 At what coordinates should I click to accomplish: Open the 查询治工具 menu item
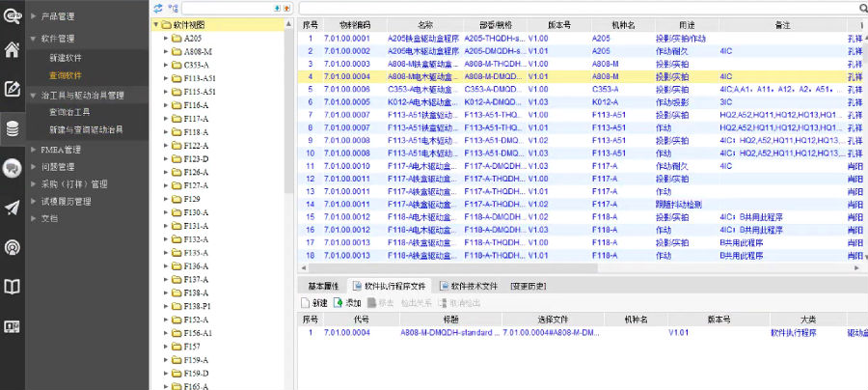pos(72,112)
